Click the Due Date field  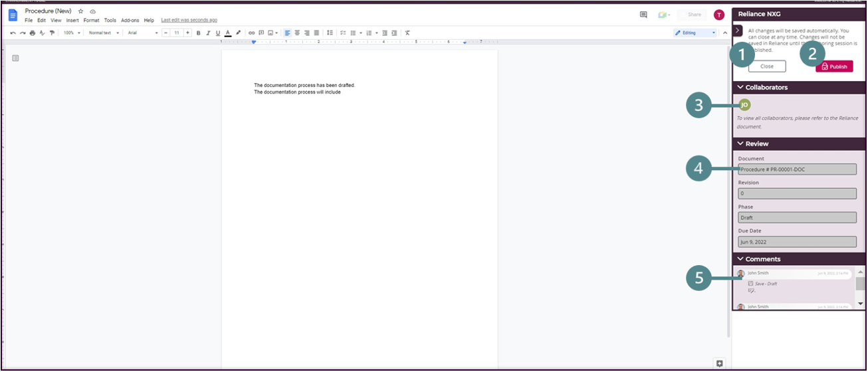click(797, 242)
